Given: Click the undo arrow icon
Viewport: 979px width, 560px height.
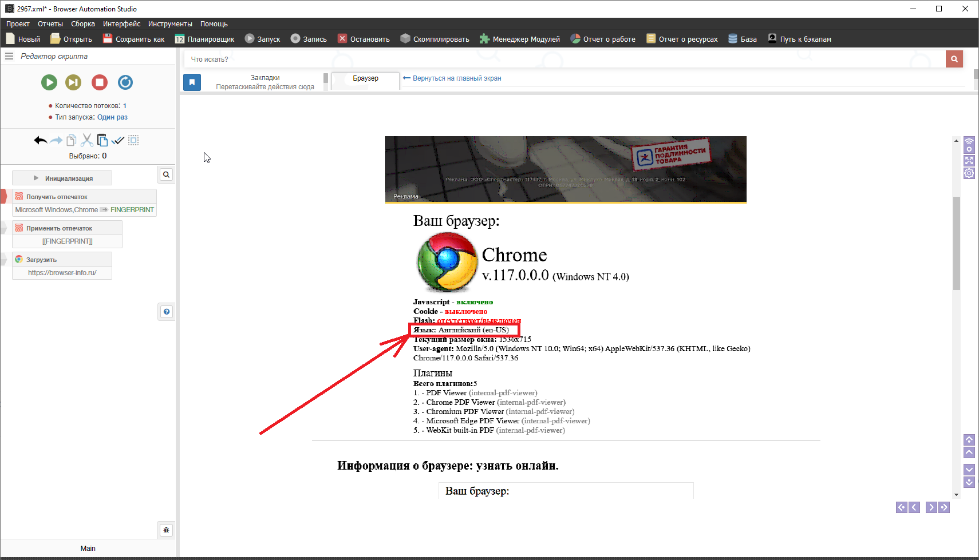Looking at the screenshot, I should 40,140.
